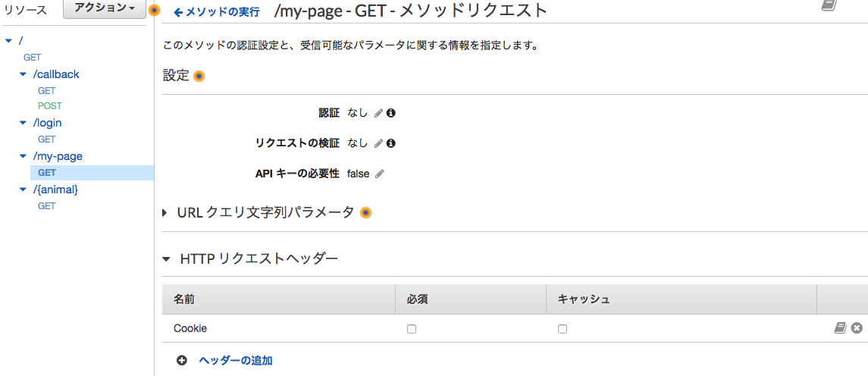Click the plus icon for ヘッダーの追加

point(182,361)
